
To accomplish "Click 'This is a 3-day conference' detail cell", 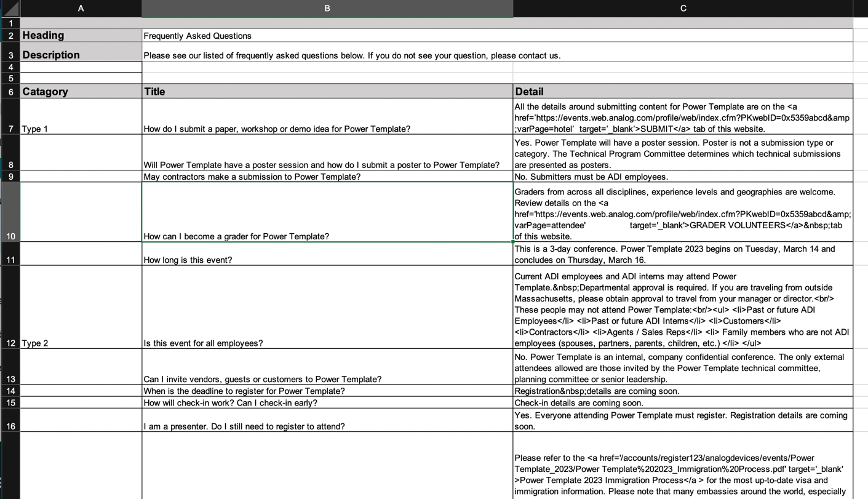I will 683,254.
